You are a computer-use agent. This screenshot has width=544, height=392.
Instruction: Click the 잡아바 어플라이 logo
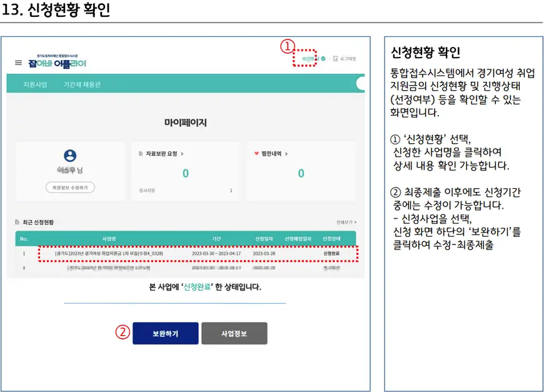(57, 63)
